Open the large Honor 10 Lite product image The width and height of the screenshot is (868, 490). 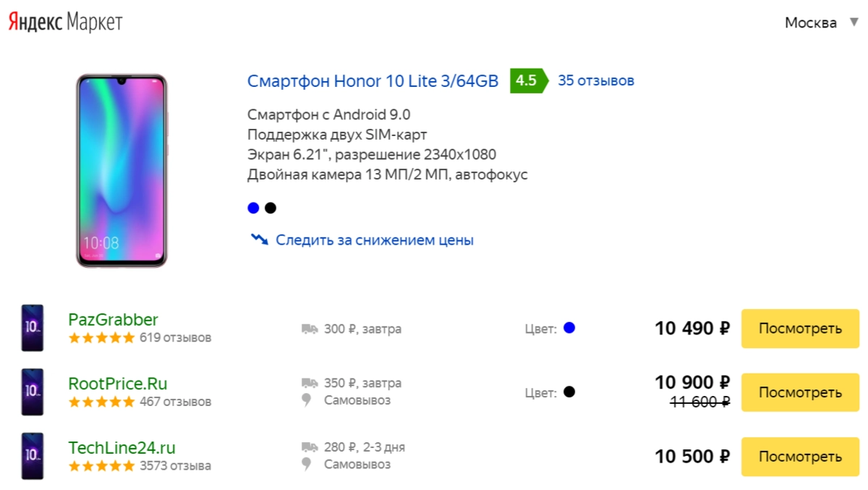coord(122,170)
